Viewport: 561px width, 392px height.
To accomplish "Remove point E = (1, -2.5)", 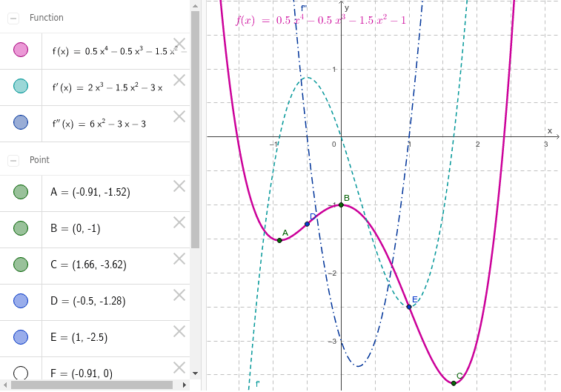I will (x=179, y=331).
